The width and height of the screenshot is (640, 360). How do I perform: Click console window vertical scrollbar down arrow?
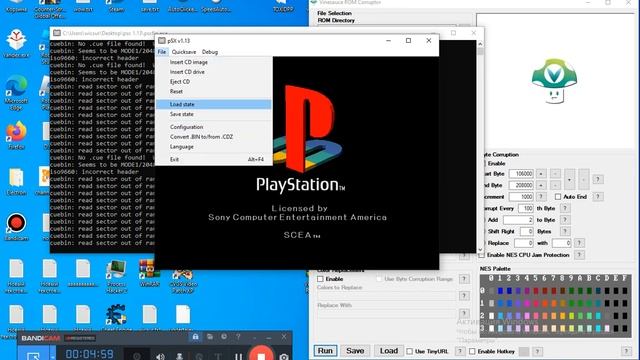point(480,250)
